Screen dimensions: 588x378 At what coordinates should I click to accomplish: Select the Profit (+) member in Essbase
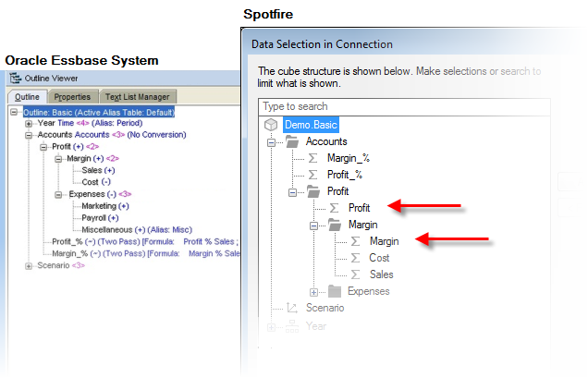click(76, 147)
